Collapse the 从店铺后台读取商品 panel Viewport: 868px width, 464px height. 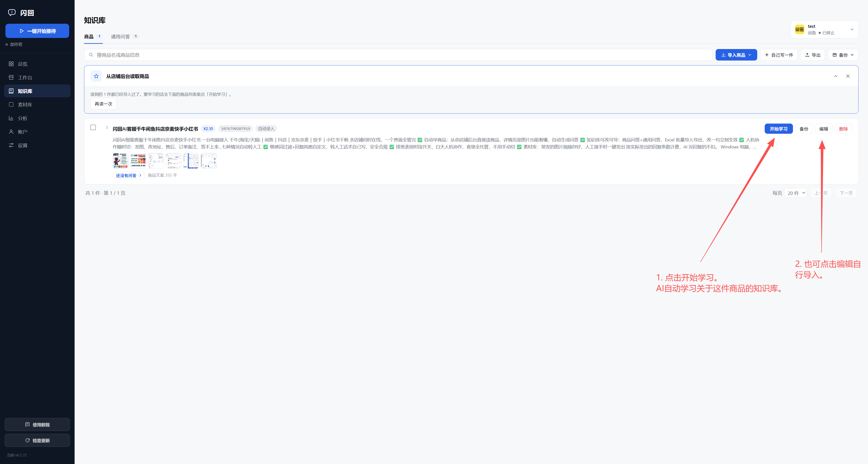click(x=836, y=76)
